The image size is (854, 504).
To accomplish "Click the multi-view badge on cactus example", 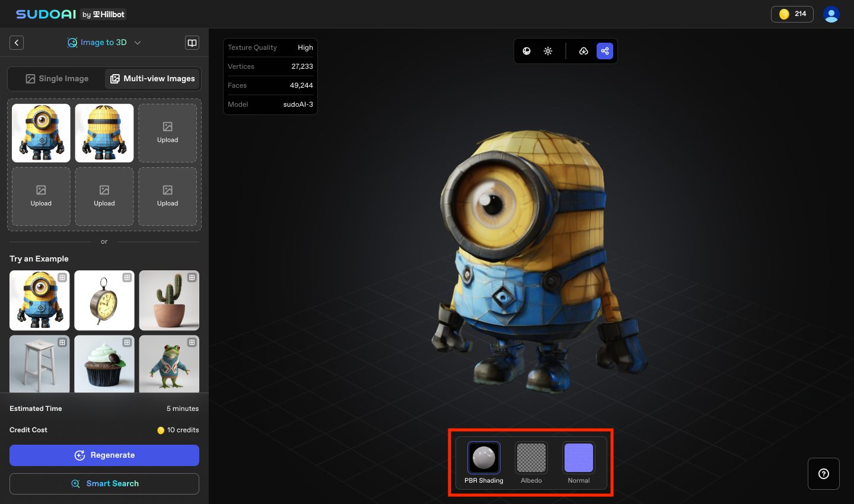I will 192,277.
